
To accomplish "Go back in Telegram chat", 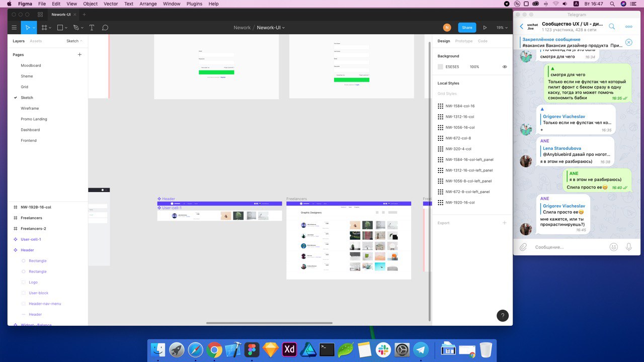I will click(x=521, y=27).
